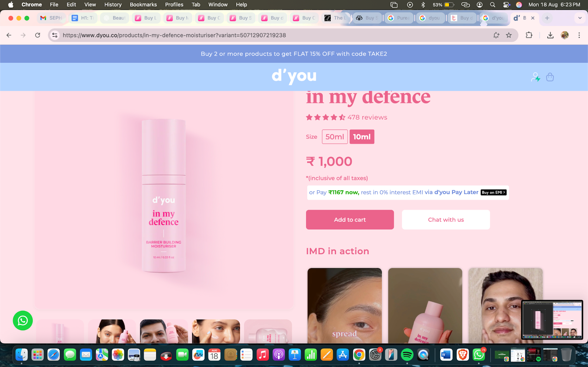
Task: Click the d'you Pay Later link
Action: tap(456, 192)
